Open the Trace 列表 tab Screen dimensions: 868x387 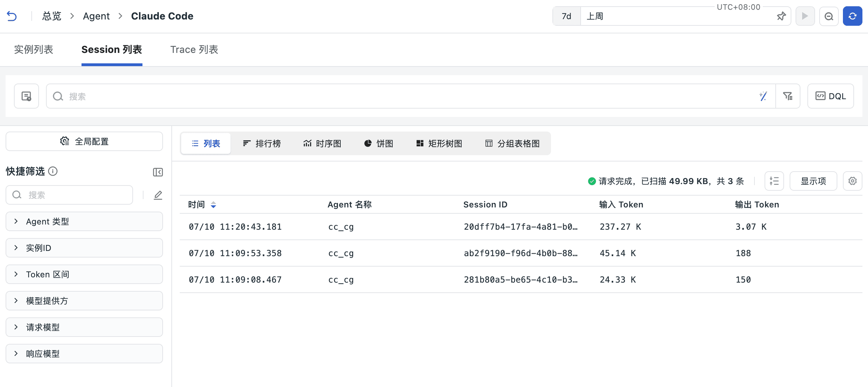(x=194, y=49)
